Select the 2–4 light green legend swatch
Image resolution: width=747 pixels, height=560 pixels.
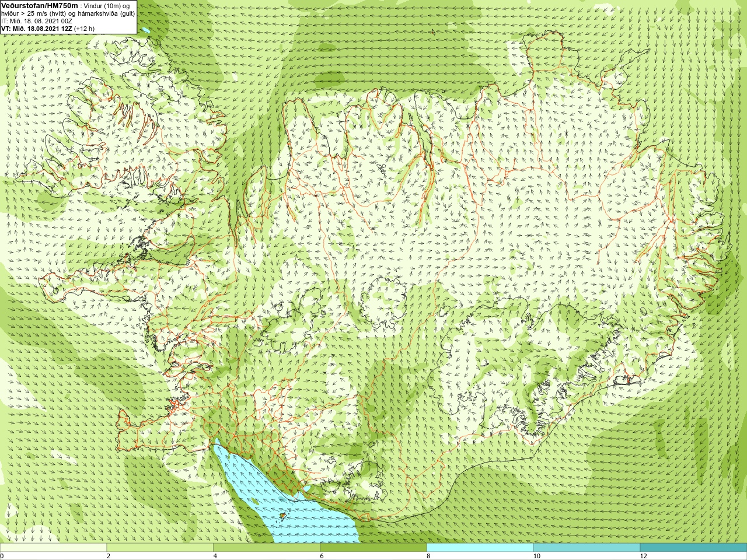pyautogui.click(x=160, y=548)
